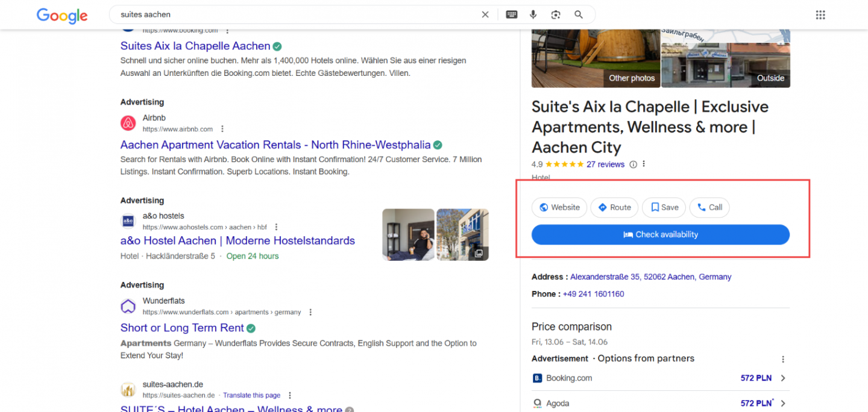Click the Airbnb favicon
Image resolution: width=868 pixels, height=412 pixels.
(128, 123)
